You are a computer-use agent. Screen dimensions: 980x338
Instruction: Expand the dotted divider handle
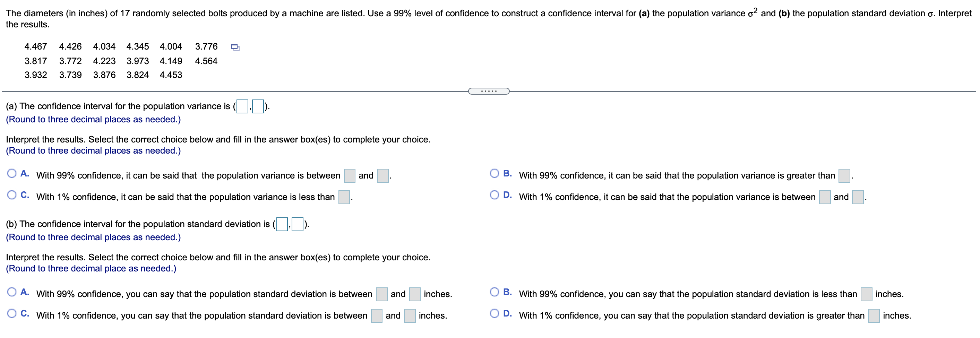tap(489, 91)
